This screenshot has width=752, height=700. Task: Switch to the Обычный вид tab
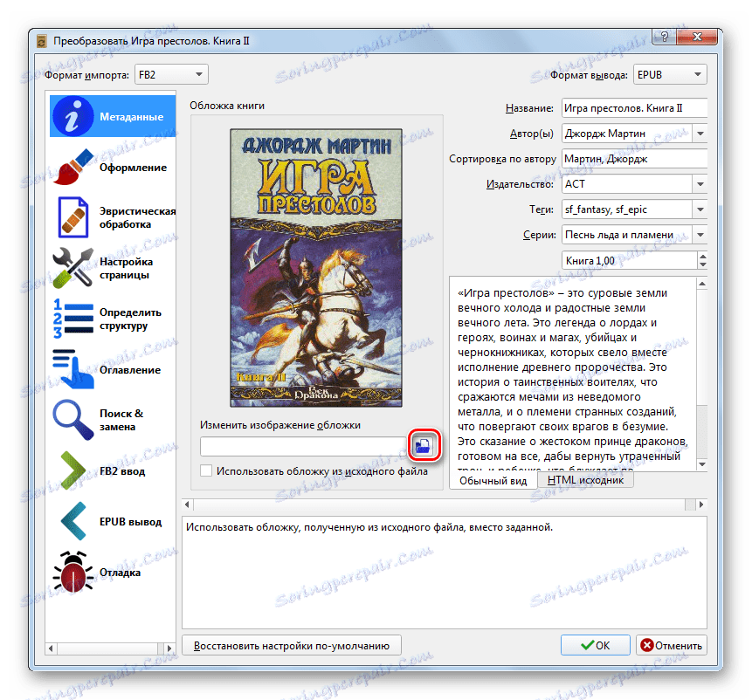point(493,481)
